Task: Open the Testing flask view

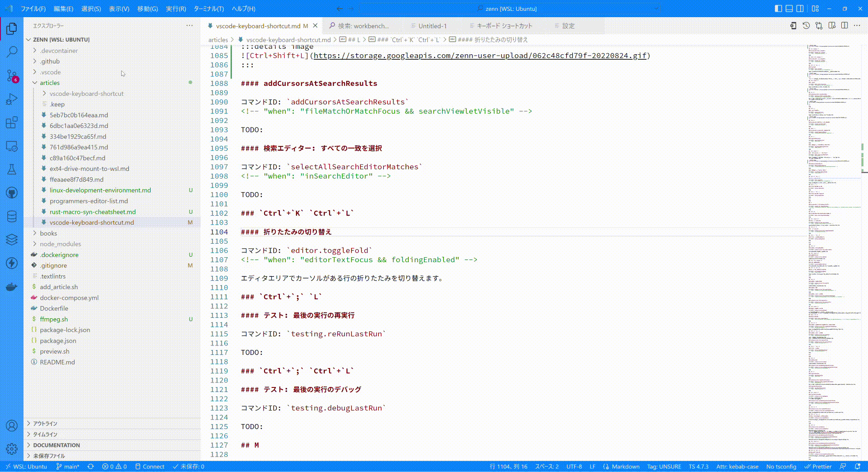Action: click(12, 170)
